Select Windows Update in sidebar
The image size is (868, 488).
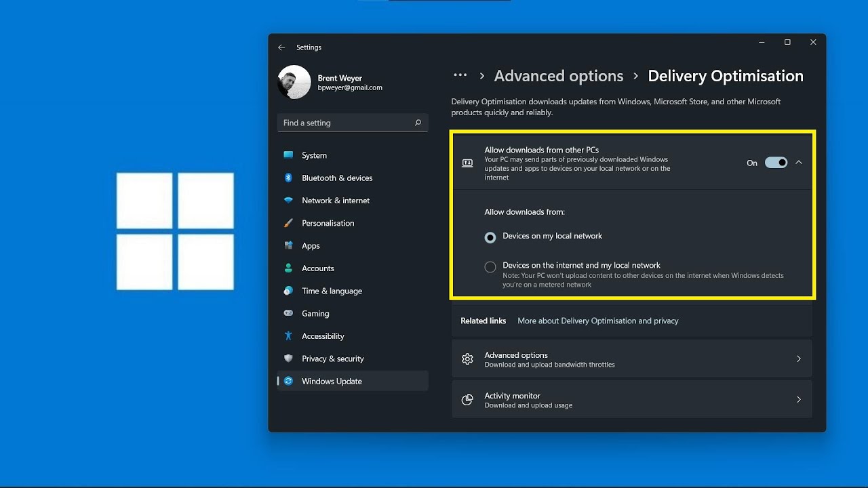coord(353,381)
